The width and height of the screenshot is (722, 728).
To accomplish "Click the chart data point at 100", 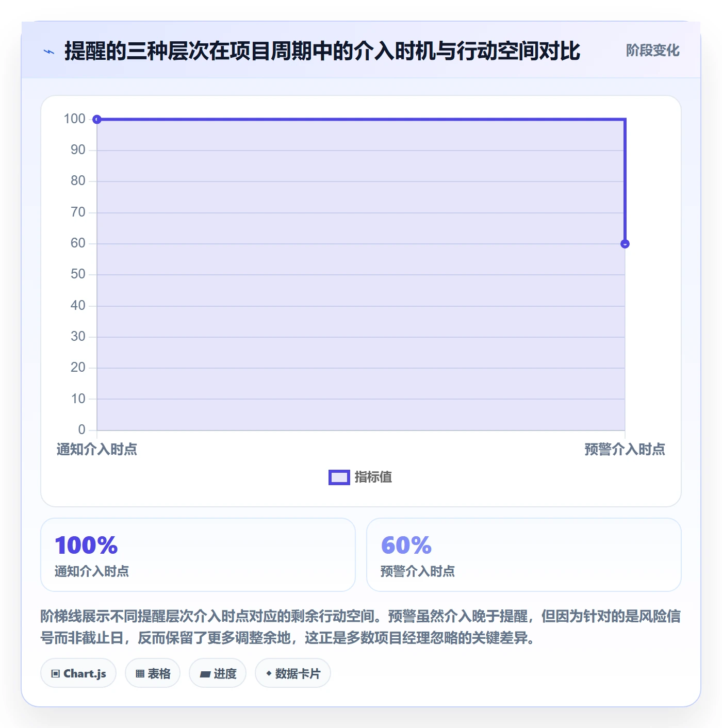I will tap(97, 120).
